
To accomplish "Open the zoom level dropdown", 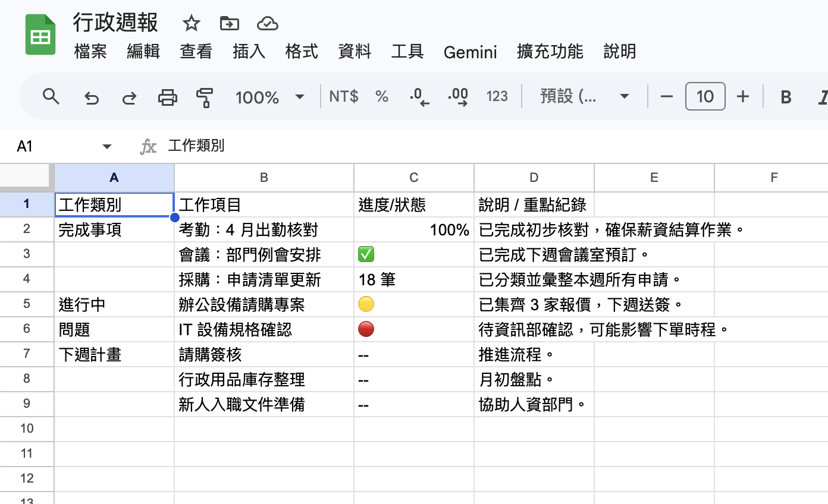I will [271, 96].
